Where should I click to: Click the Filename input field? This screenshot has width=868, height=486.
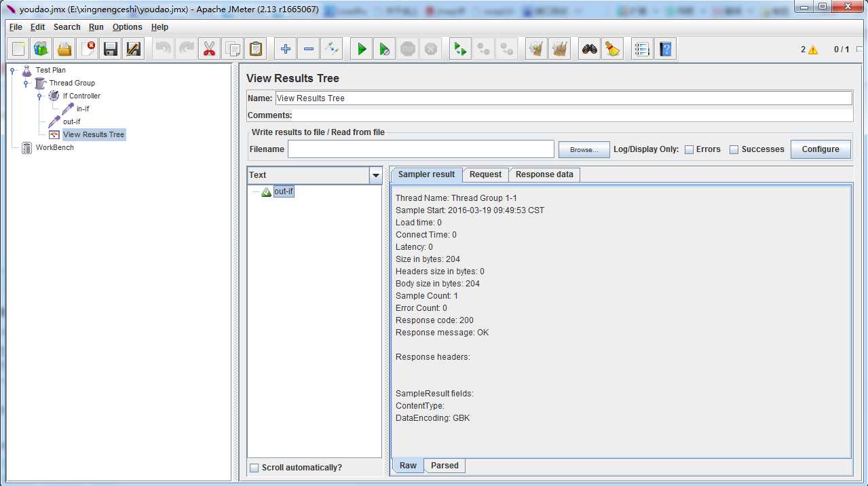(421, 149)
